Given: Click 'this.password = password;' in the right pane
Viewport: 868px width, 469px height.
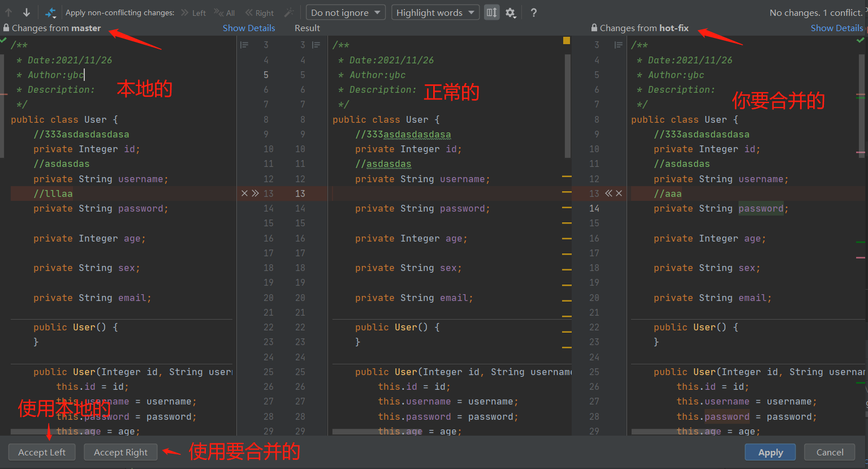Looking at the screenshot, I should click(746, 416).
